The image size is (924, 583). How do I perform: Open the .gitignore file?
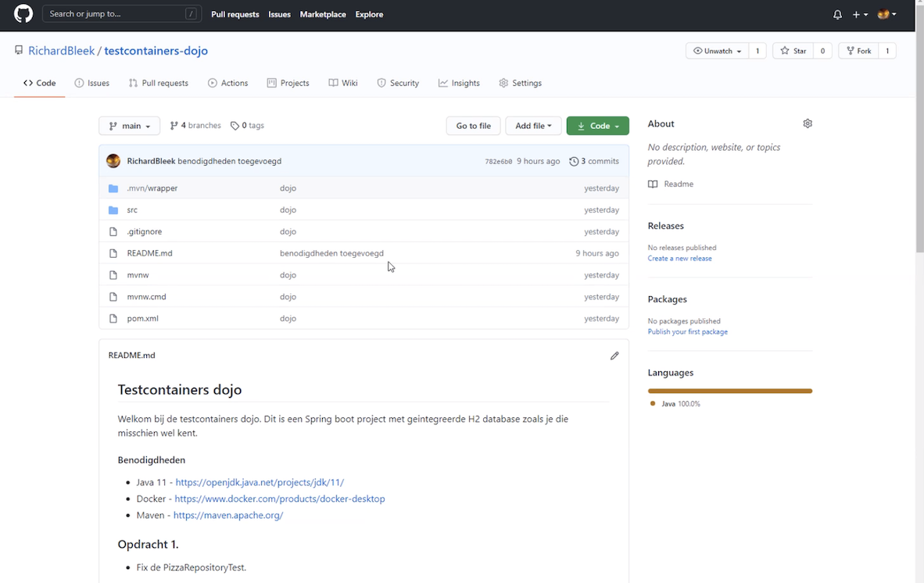[145, 231]
